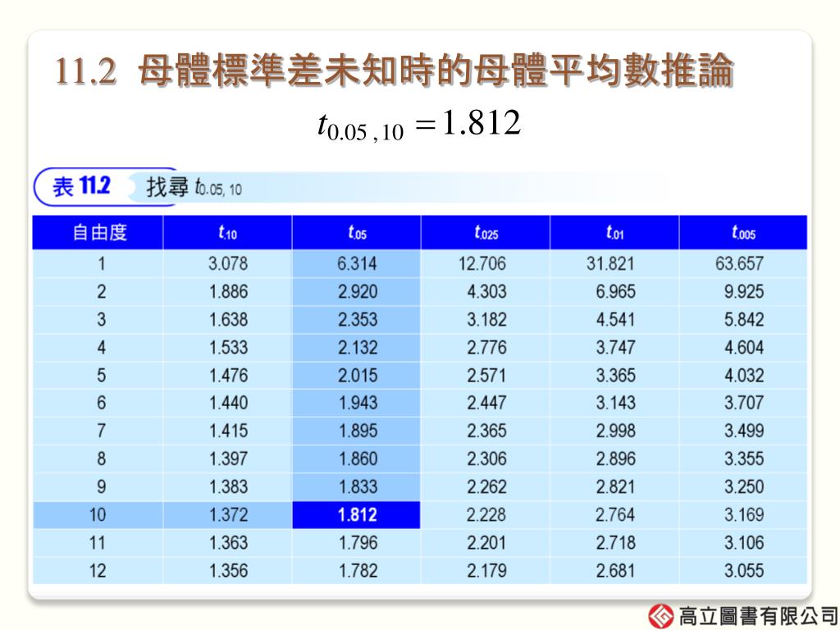Viewport: 840px width, 630px height.
Task: Click the t.025 column header
Action: (x=486, y=232)
